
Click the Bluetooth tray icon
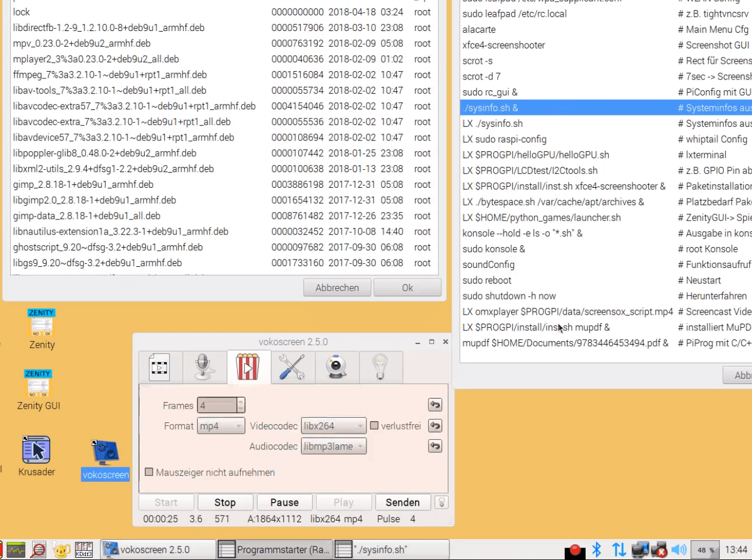click(x=596, y=549)
